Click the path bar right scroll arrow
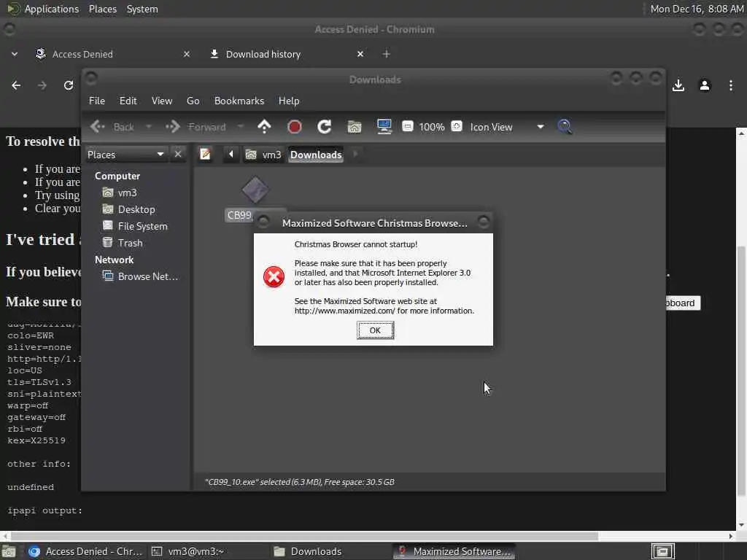The width and height of the screenshot is (747, 560). (x=355, y=155)
